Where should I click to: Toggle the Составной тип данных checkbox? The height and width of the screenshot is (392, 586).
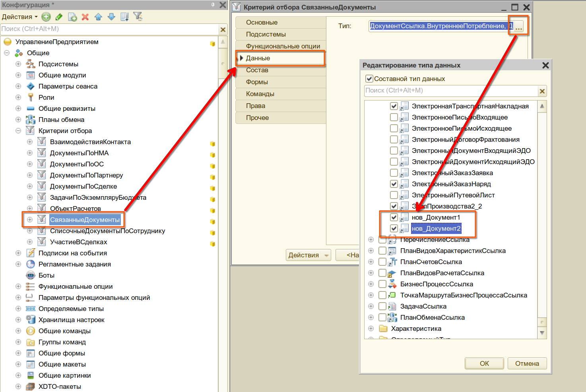point(369,79)
